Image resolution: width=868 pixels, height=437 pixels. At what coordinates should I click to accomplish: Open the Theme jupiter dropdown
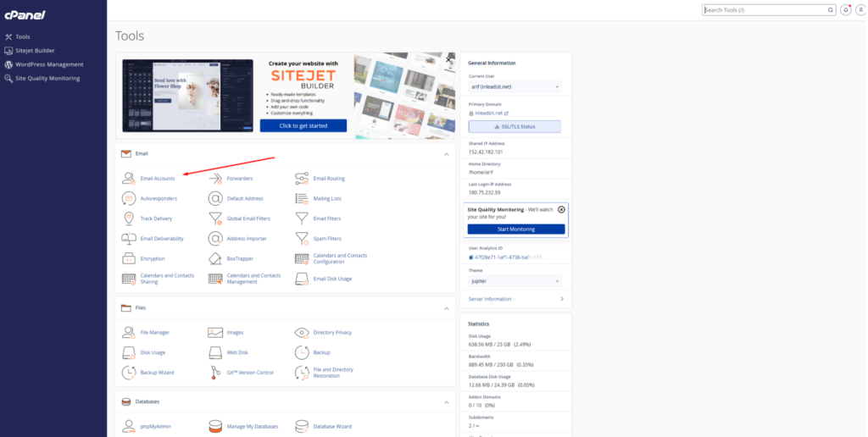pos(515,281)
